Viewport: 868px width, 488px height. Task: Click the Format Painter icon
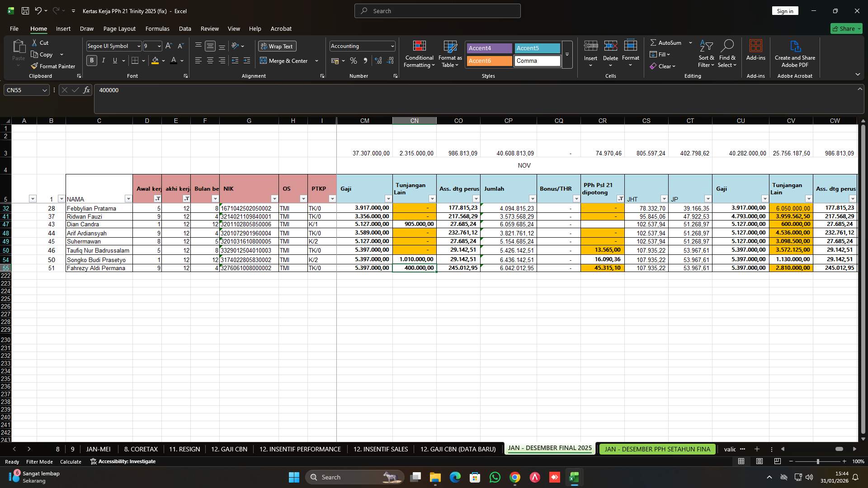(34, 66)
